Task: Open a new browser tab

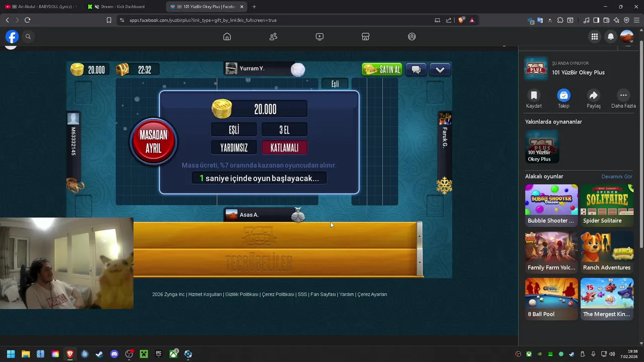Action: tap(254, 7)
